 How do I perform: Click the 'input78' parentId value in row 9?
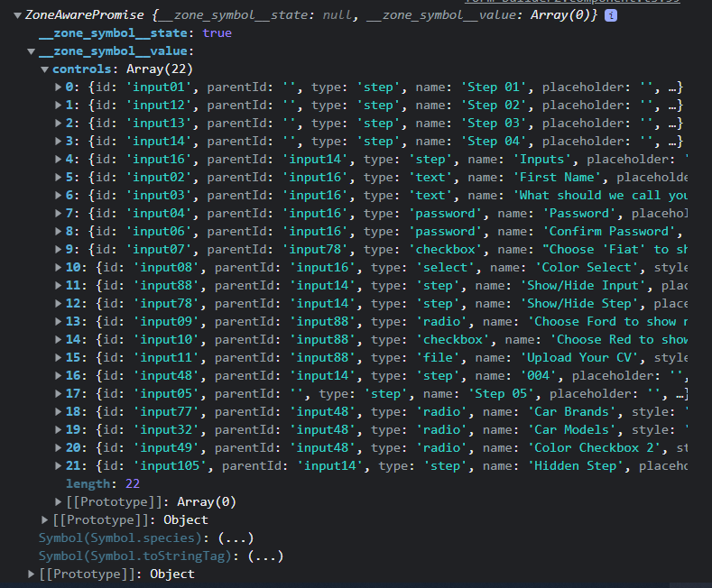(315, 250)
